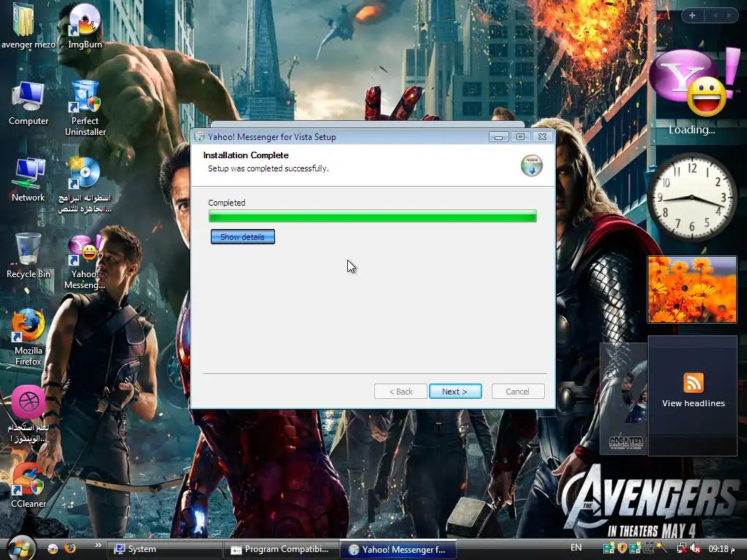Click the analog clock sidebar gadget
This screenshot has height=560, width=747.
[692, 197]
